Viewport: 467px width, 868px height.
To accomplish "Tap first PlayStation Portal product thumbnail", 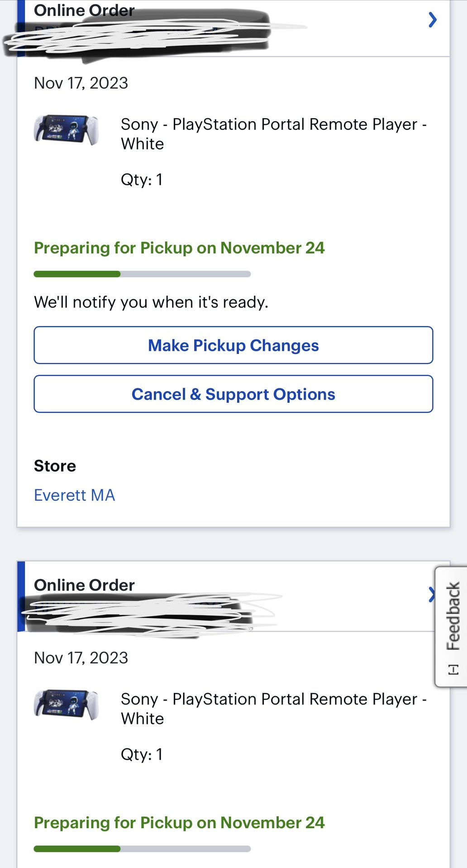I will click(66, 130).
